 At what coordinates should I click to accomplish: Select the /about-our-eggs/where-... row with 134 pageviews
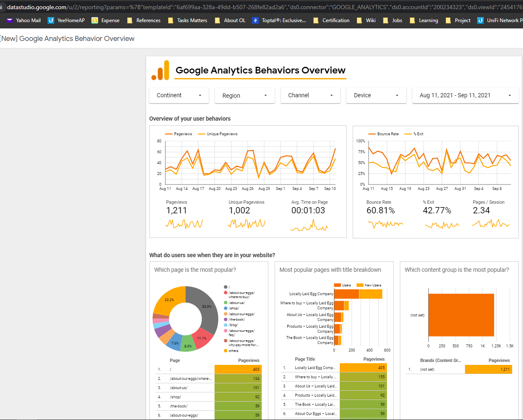click(x=209, y=379)
